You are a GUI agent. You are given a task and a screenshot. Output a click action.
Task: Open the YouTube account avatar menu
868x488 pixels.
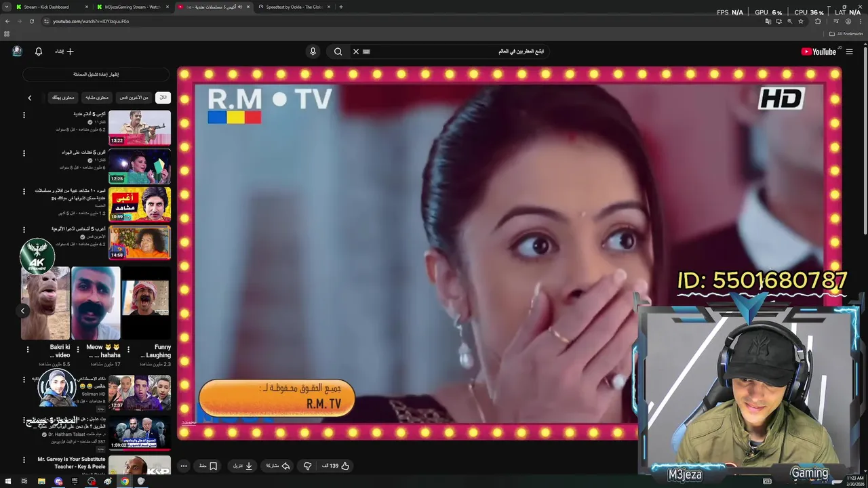click(17, 52)
